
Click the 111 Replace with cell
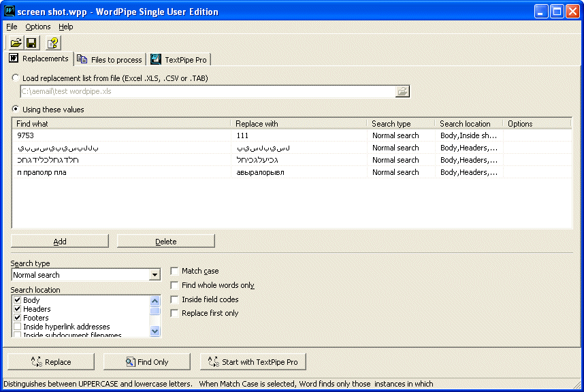(x=299, y=135)
